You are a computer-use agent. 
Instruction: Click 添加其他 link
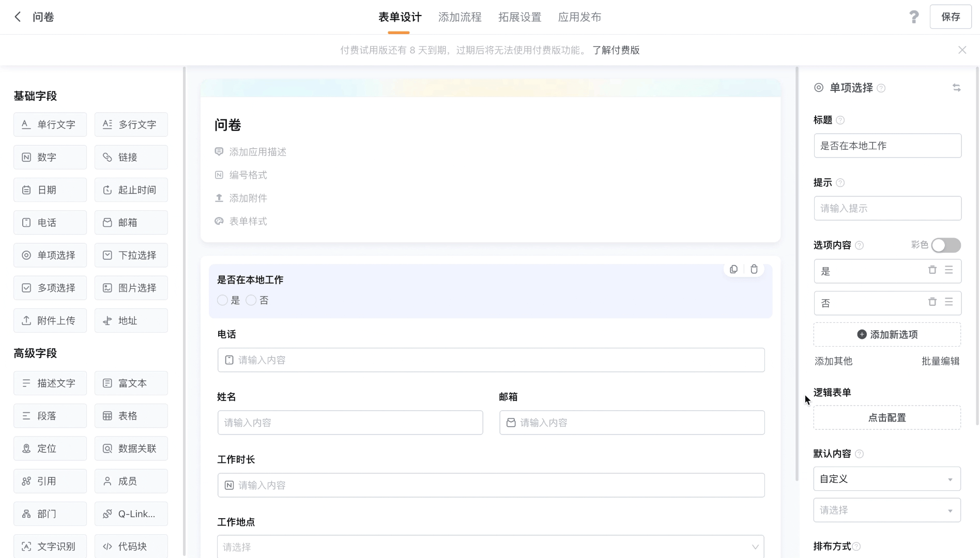click(x=833, y=361)
